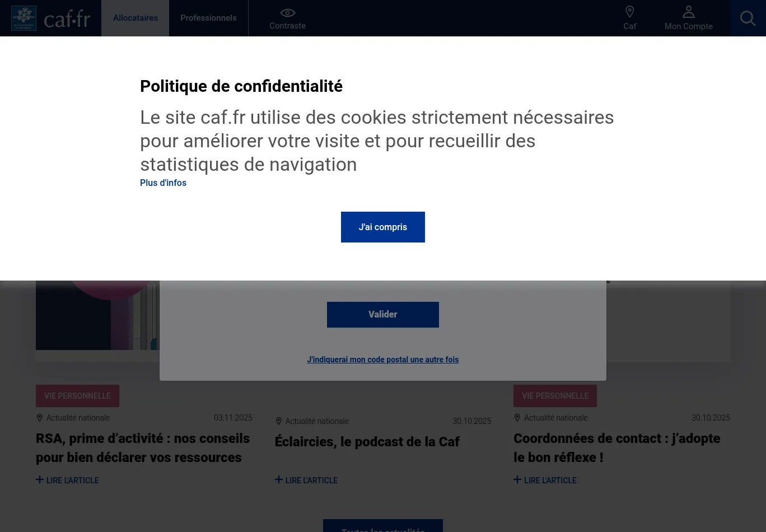Click plus icon for Coordonnées de contact article

(x=517, y=480)
